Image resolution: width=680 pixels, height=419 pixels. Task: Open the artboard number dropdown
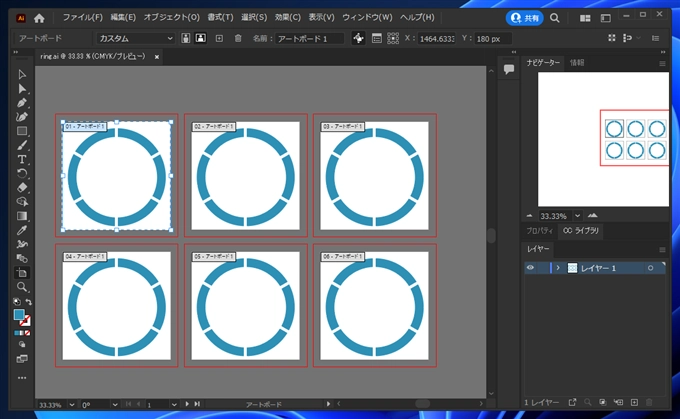click(x=174, y=404)
